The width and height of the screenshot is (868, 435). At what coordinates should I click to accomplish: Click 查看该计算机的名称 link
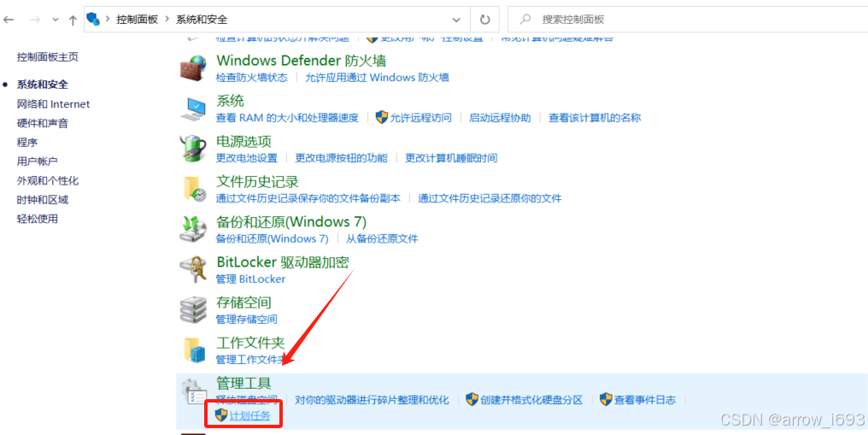(x=595, y=118)
